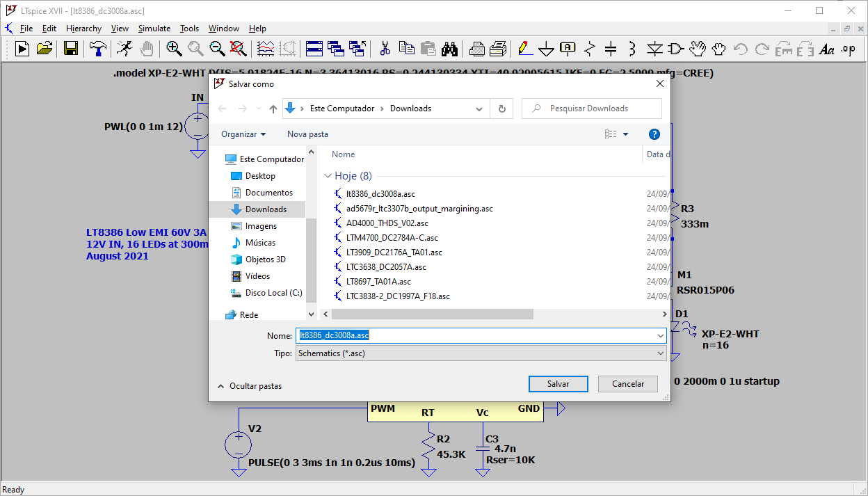868x496 pixels.
Task: Click Downloads in the address breadcrumb
Action: coord(410,109)
